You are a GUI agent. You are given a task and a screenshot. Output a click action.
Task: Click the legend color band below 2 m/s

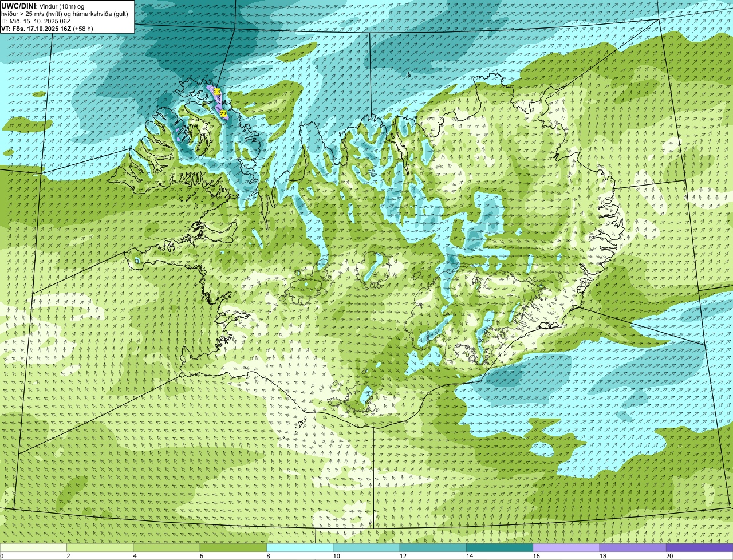click(x=34, y=547)
